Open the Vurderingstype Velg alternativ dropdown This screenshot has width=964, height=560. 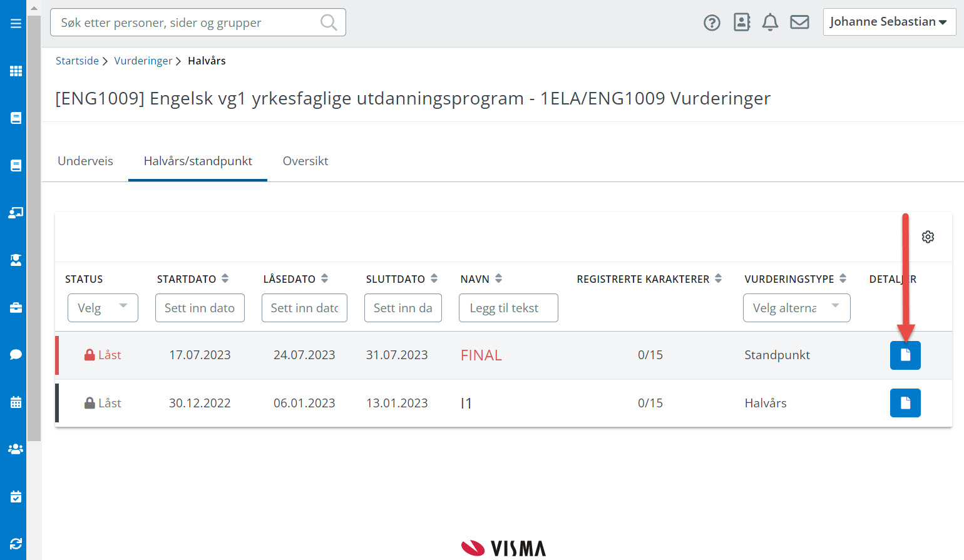point(796,308)
